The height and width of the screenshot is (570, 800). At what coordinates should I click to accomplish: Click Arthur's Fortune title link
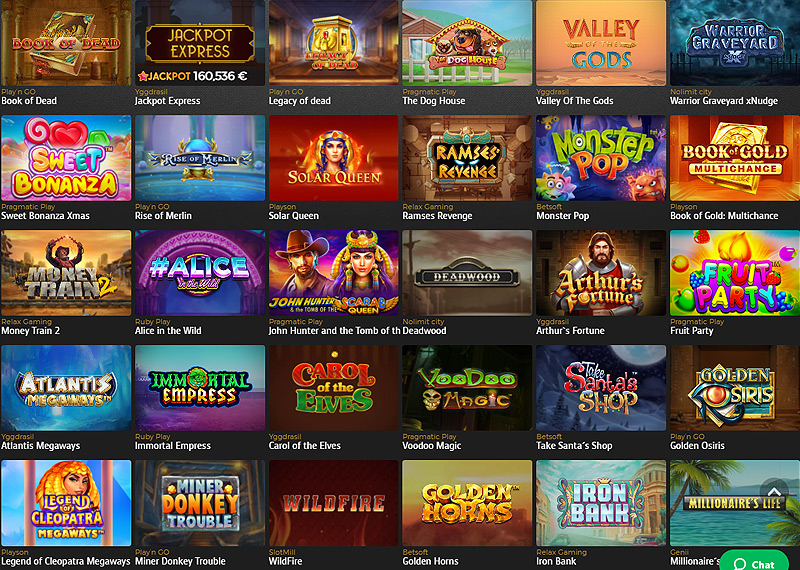(570, 331)
